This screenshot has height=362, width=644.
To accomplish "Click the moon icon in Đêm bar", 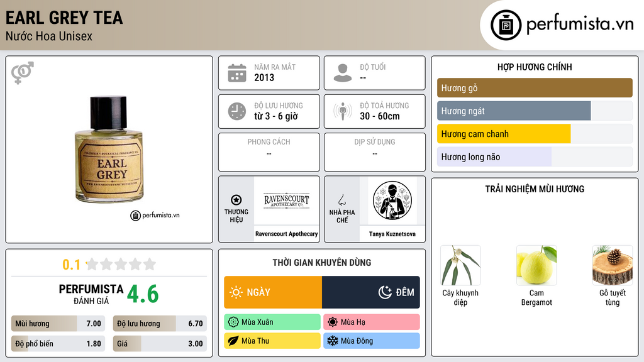I will coord(385,292).
